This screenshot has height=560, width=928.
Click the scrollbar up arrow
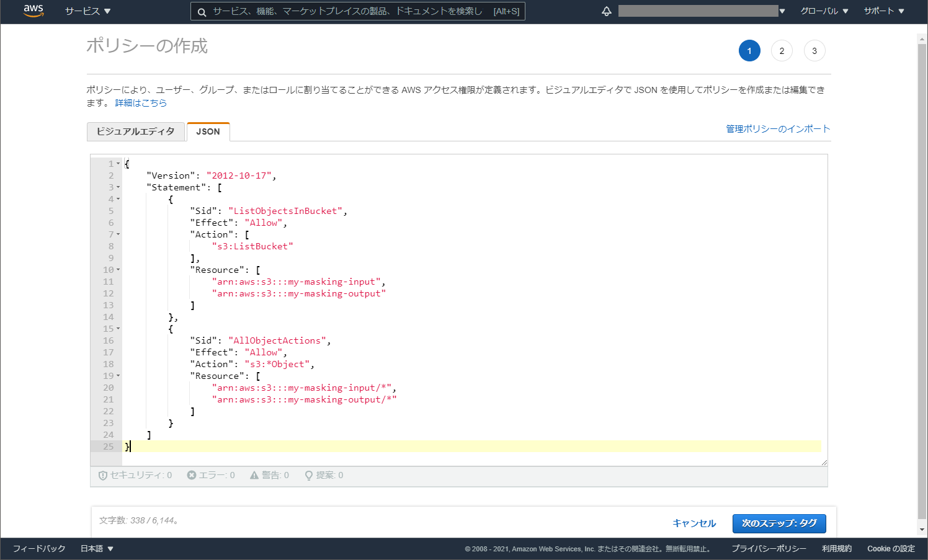(x=922, y=38)
